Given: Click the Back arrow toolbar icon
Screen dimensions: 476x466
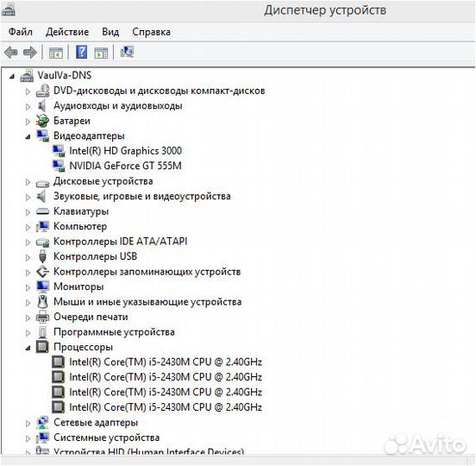Looking at the screenshot, I should click(11, 53).
